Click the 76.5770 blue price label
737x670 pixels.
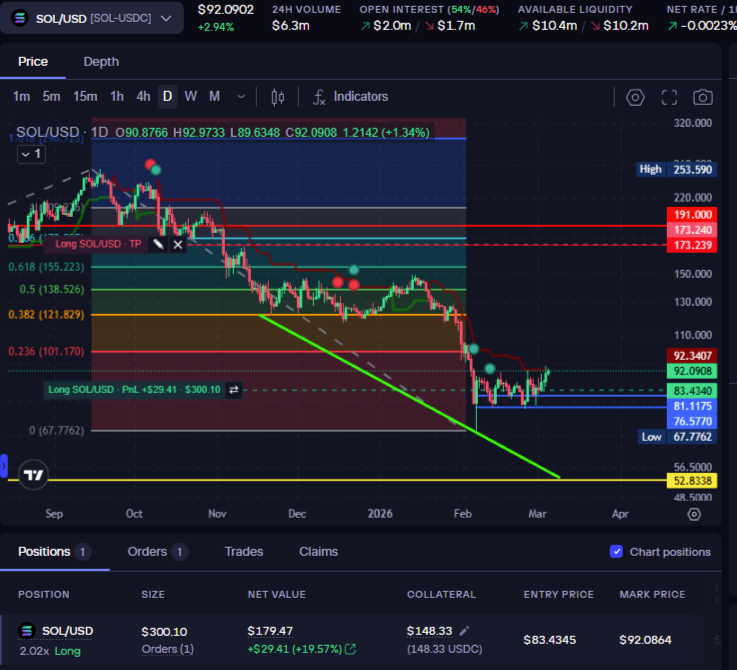(x=692, y=421)
